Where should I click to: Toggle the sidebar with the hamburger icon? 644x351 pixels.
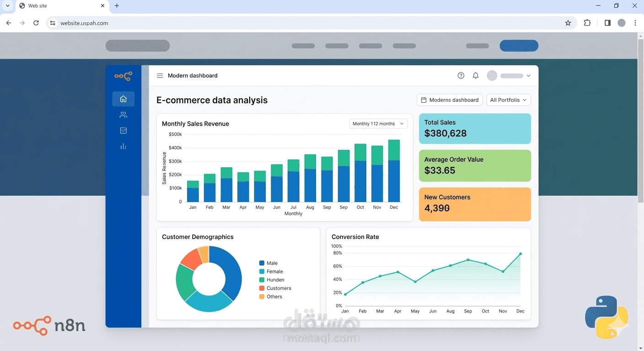click(x=160, y=75)
